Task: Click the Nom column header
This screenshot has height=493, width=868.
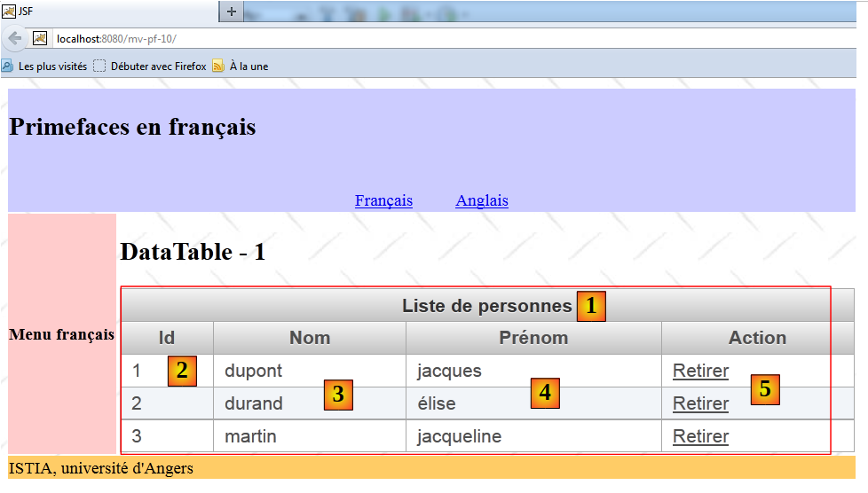Action: [310, 338]
